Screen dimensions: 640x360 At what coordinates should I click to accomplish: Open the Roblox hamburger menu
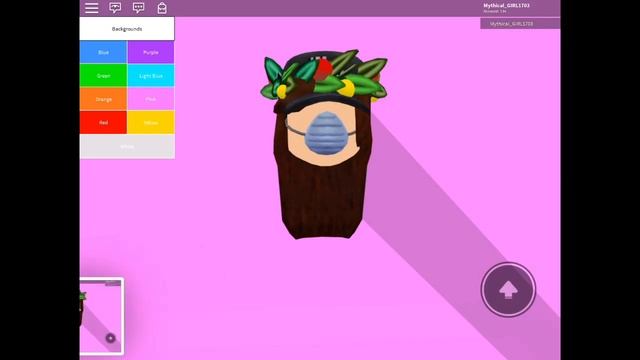(x=91, y=8)
